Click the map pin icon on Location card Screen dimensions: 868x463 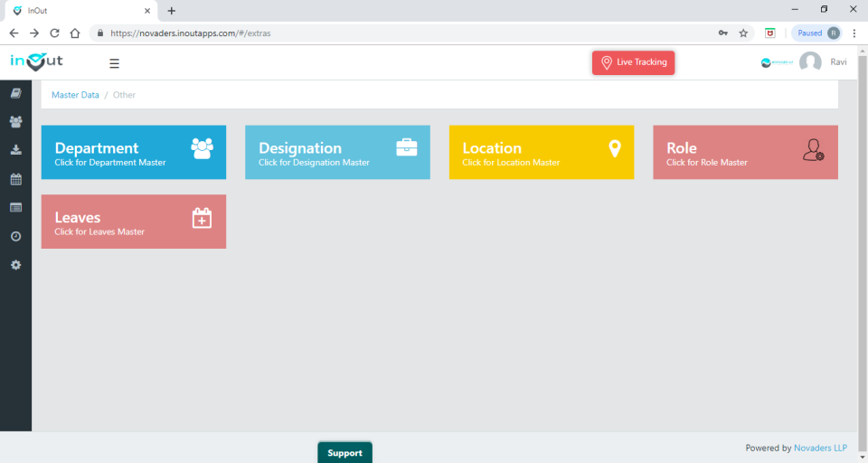tap(615, 148)
